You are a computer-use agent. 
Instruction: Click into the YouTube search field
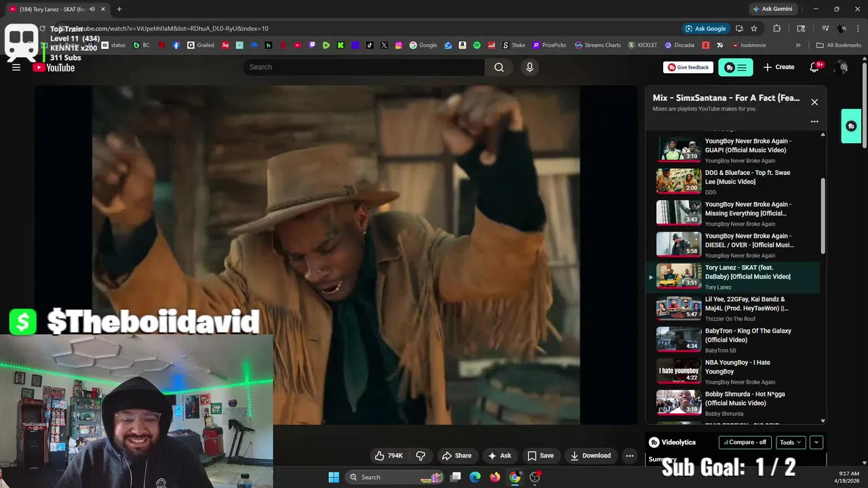click(x=364, y=67)
